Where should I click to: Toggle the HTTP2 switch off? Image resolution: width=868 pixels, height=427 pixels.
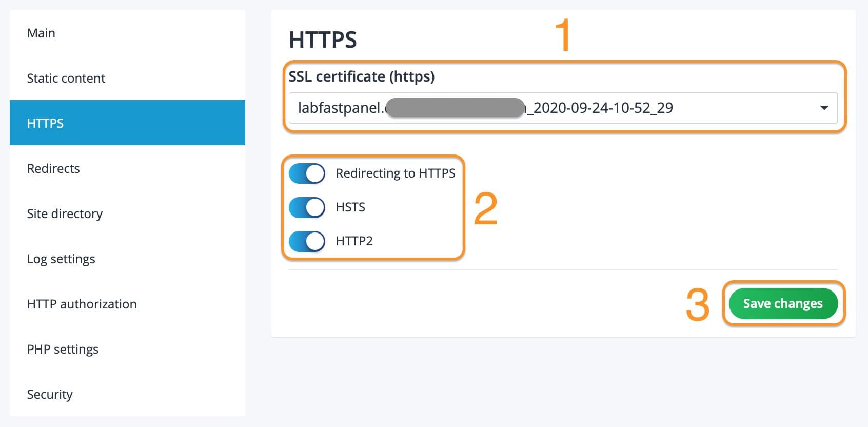pos(307,241)
